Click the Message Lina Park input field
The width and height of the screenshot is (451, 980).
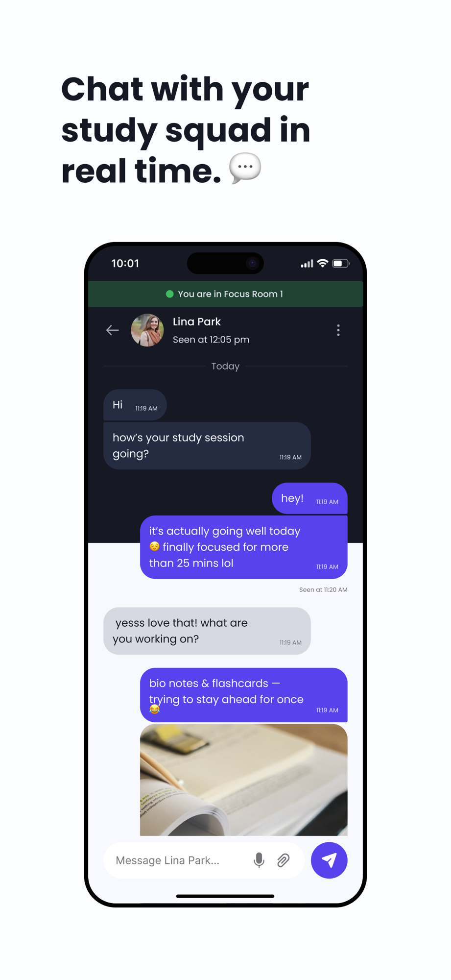[204, 860]
